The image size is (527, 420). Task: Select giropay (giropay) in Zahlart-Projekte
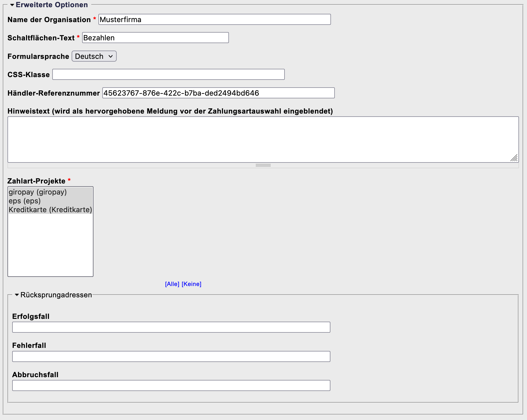[38, 192]
